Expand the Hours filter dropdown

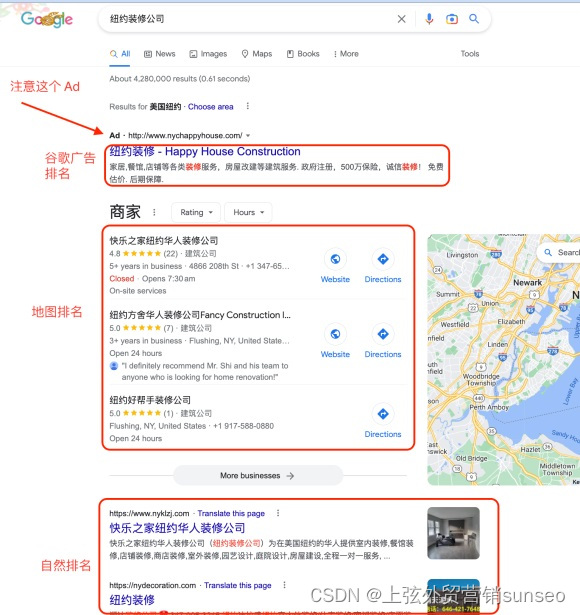(248, 212)
